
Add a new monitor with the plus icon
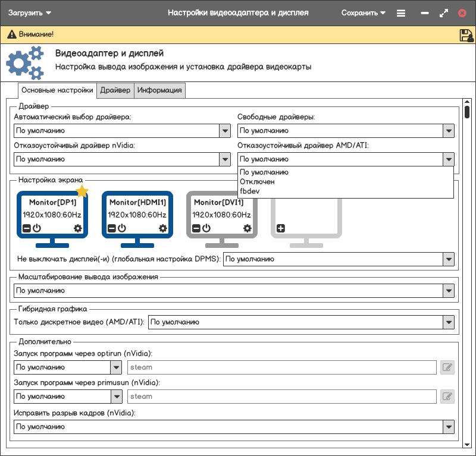281,228
